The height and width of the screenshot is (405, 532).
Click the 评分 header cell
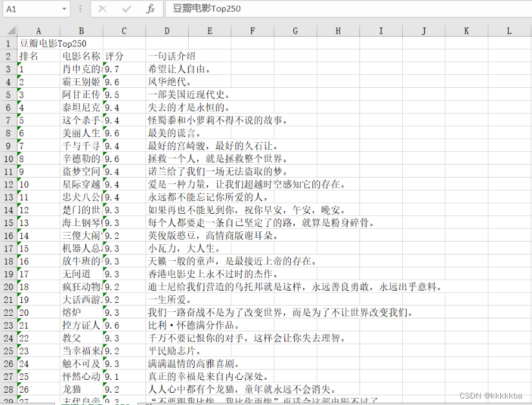[124, 56]
